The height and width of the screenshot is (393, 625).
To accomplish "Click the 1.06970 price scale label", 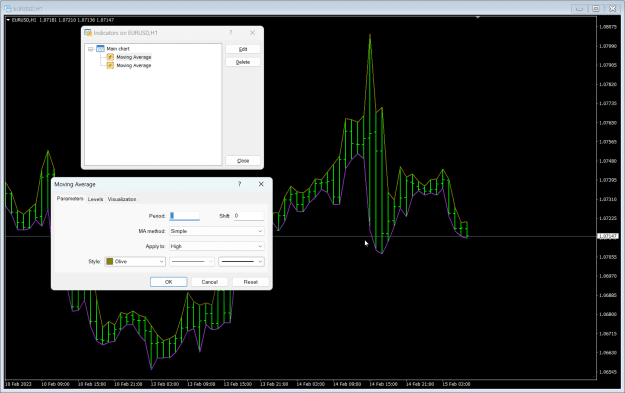I will pyautogui.click(x=608, y=276).
